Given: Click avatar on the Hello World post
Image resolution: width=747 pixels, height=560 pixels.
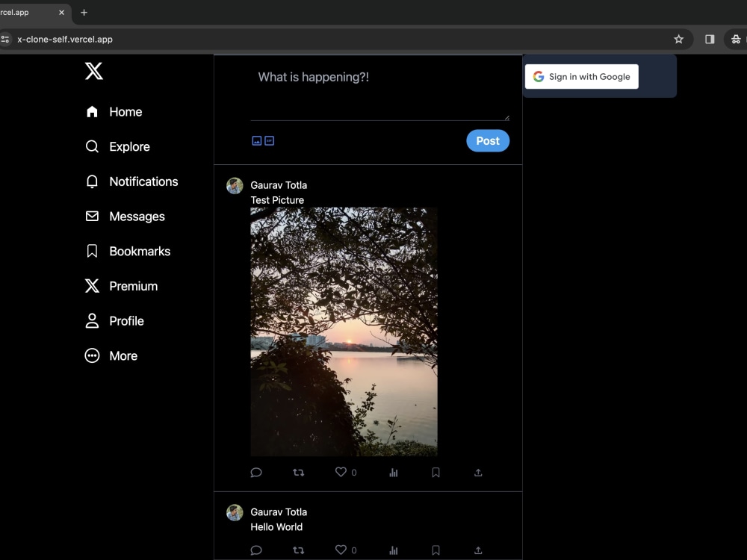Looking at the screenshot, I should click(235, 513).
